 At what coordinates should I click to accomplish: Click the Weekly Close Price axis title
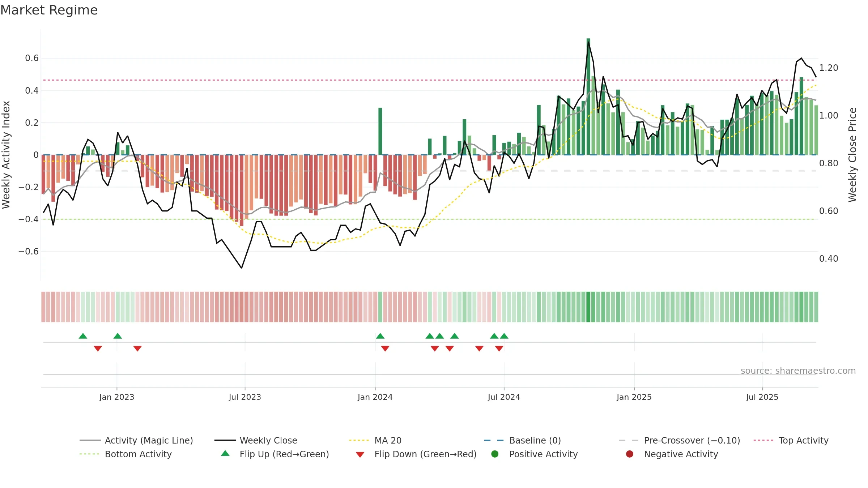pos(852,155)
